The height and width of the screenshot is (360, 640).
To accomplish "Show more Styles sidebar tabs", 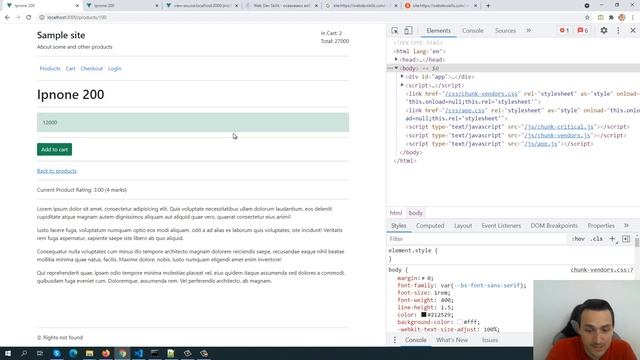I will [626, 226].
